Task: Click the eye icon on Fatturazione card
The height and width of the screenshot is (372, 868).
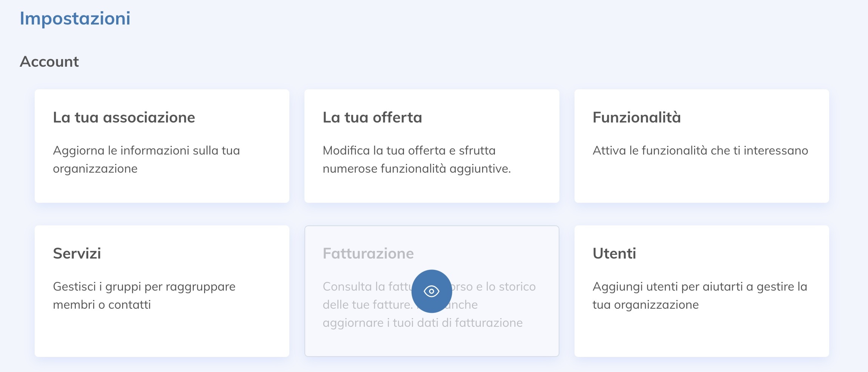Action: (x=432, y=291)
